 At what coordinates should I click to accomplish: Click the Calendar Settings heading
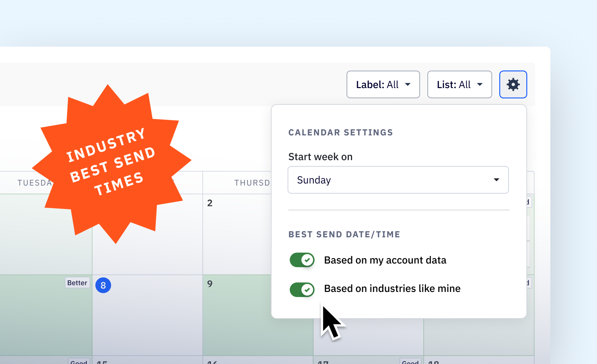coord(341,132)
